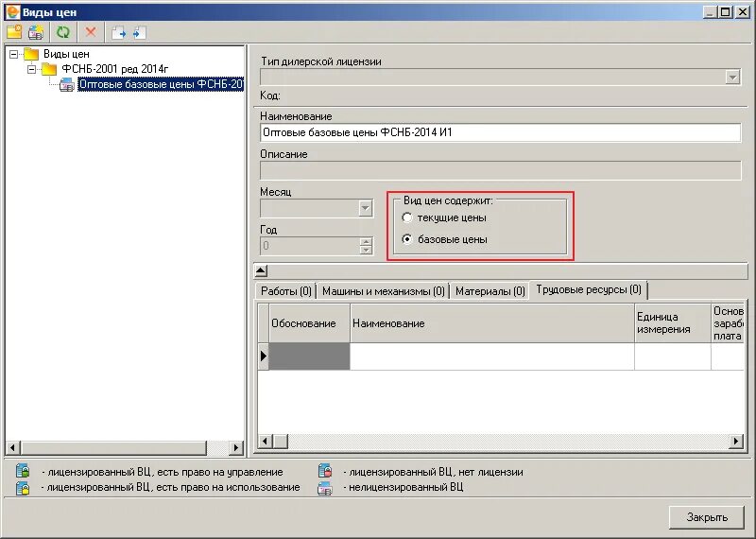
Task: Click the grey Обоснование cell in first row
Action: click(x=310, y=356)
